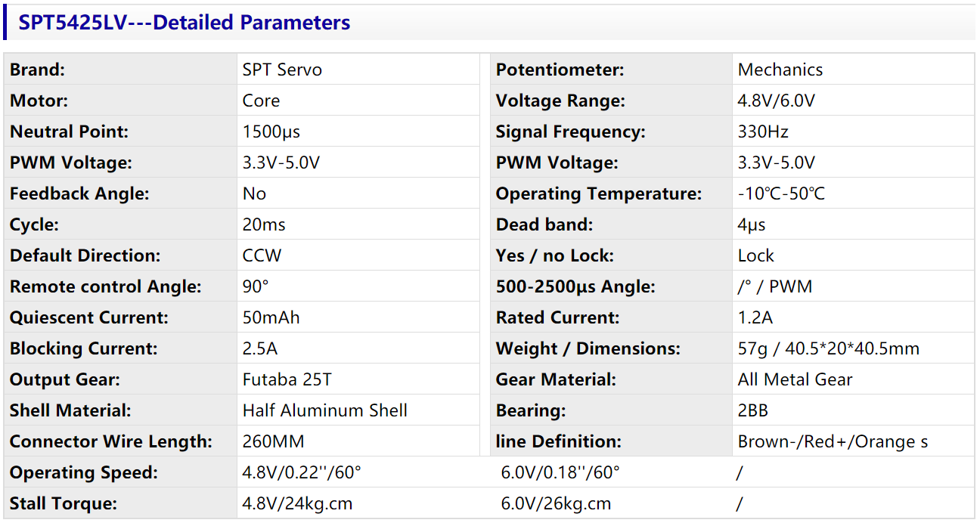Select the SPT Servo brand value
The height and width of the screenshot is (523, 980).
[x=282, y=70]
